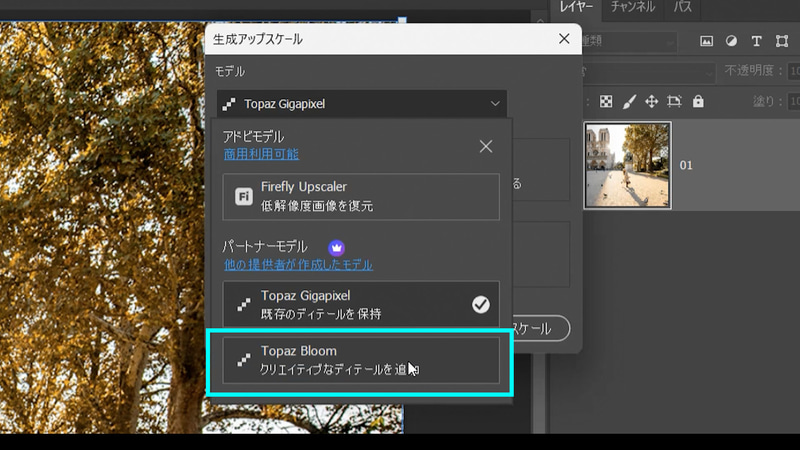Open the layer blend mode dropdown
800x450 pixels.
tap(649, 71)
